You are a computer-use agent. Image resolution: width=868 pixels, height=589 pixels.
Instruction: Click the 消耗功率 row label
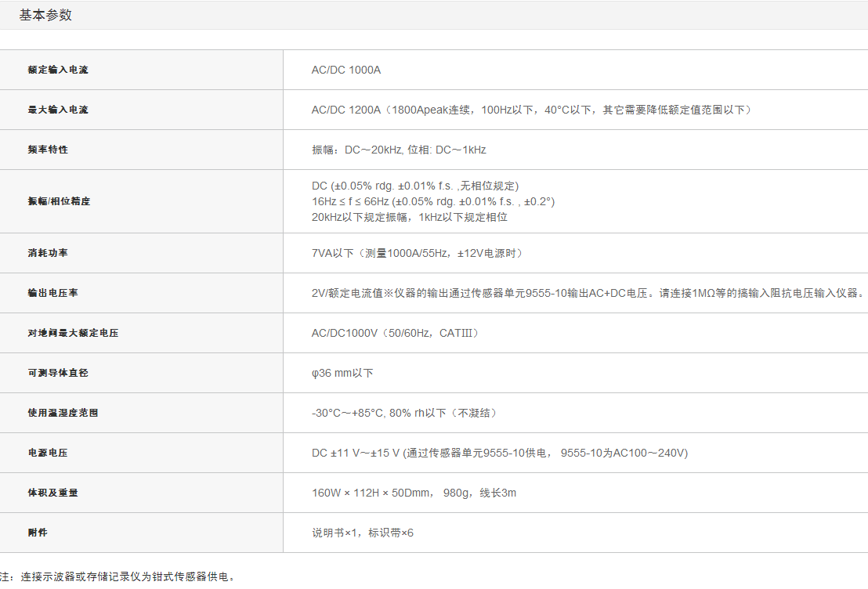click(x=48, y=253)
